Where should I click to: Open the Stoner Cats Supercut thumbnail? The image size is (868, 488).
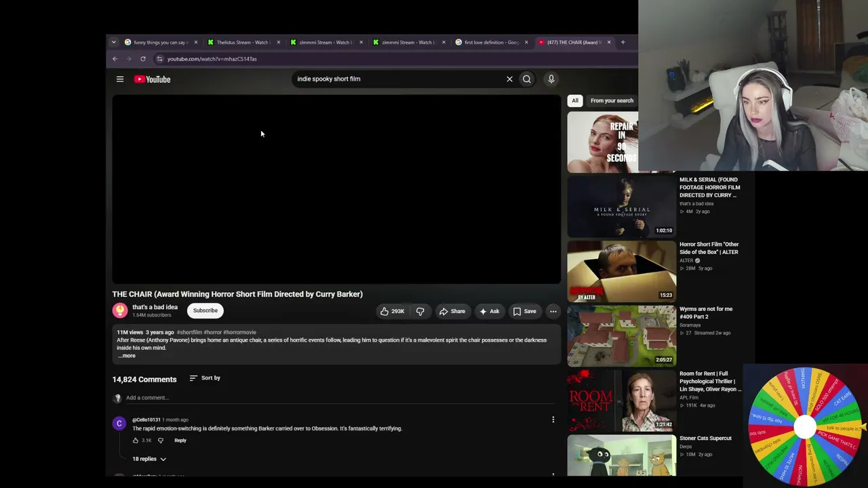(x=622, y=455)
